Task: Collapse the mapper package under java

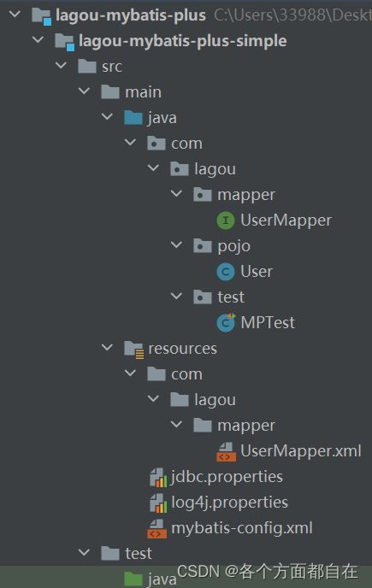Action: point(176,194)
